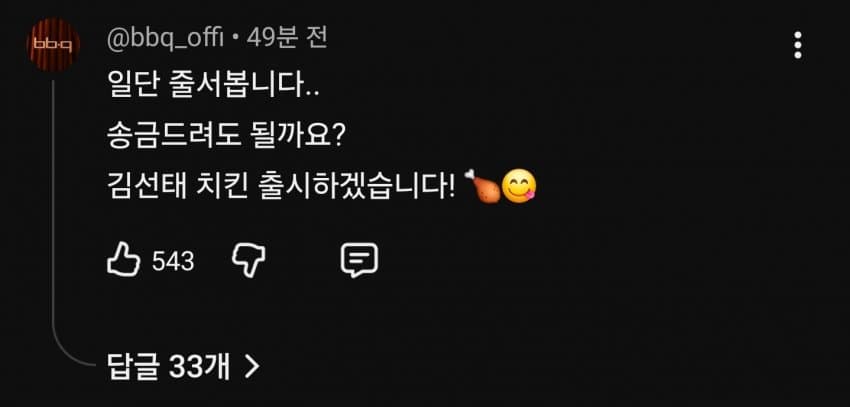Click the word 출시하겠습니다! in comment
Image resolution: width=850 pixels, height=407 pixels.
[357, 187]
